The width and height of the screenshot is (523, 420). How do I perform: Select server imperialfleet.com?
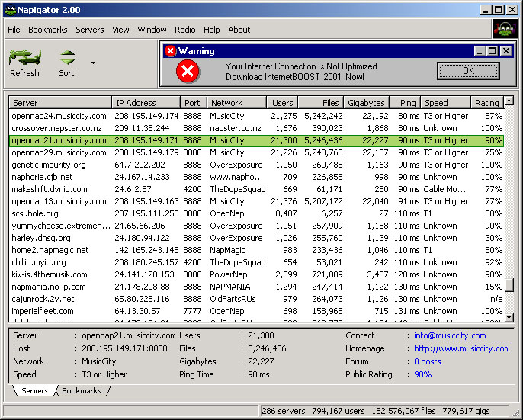pos(256,311)
